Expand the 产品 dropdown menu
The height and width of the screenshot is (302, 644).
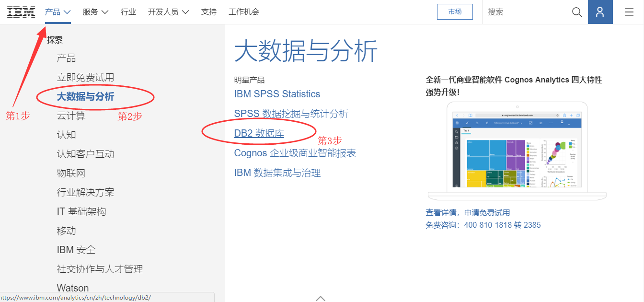pos(57,12)
